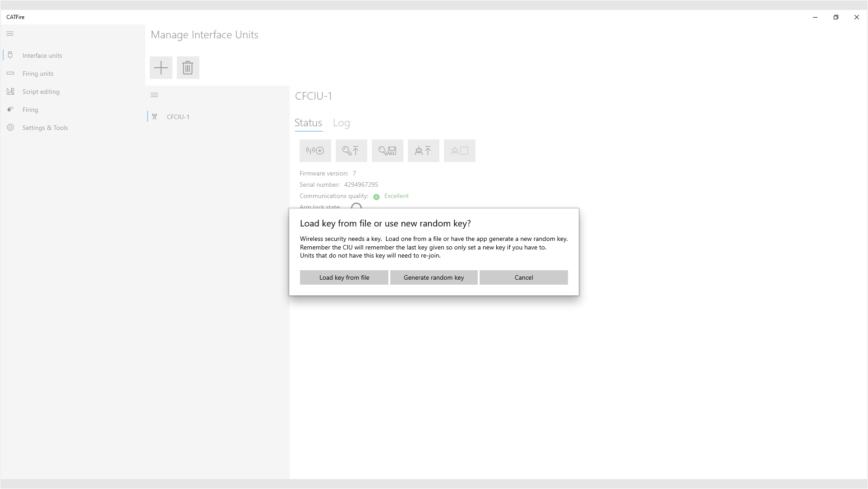Click the key upload icon

pyautogui.click(x=351, y=151)
